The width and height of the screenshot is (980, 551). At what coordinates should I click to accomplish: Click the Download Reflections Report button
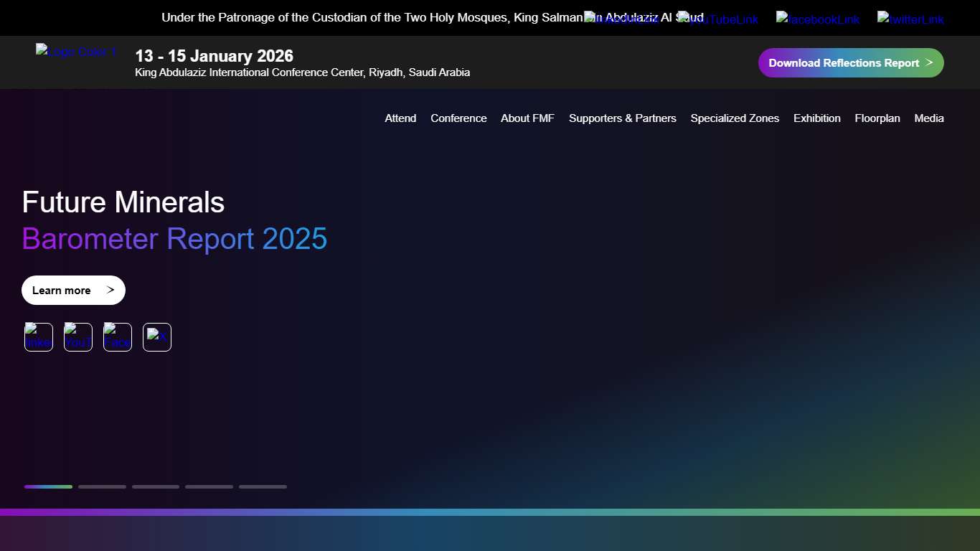[851, 62]
